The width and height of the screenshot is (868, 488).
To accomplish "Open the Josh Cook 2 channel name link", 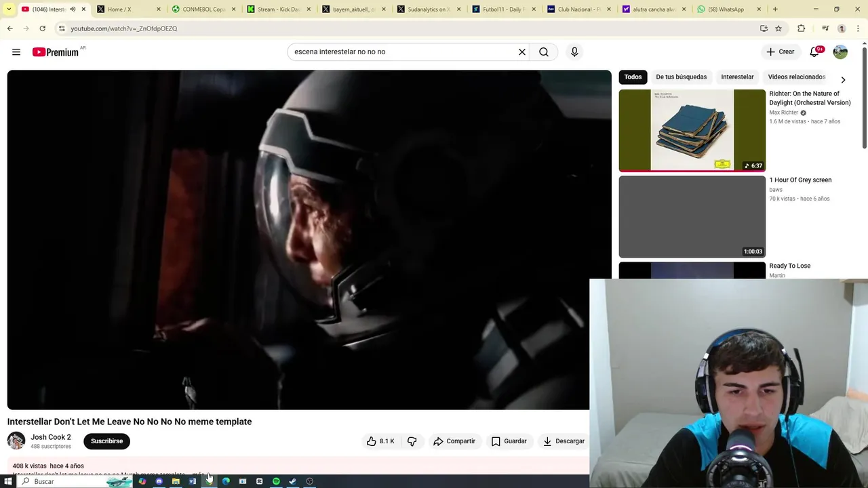I will coord(50,437).
